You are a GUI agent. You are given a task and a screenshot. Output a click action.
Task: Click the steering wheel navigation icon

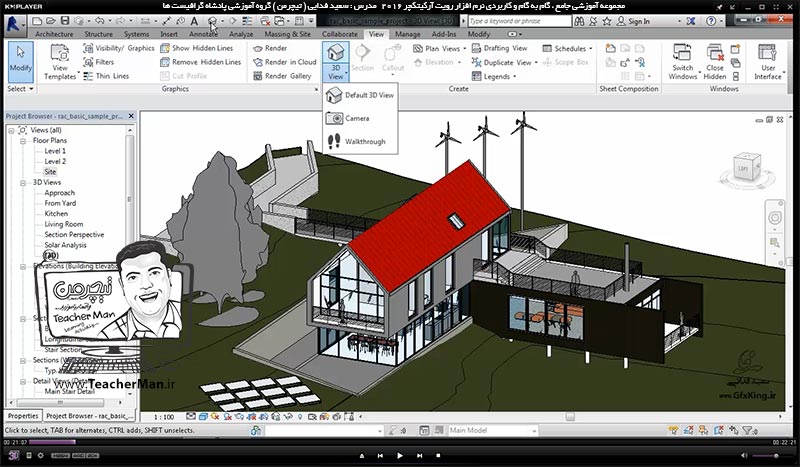pos(774,218)
